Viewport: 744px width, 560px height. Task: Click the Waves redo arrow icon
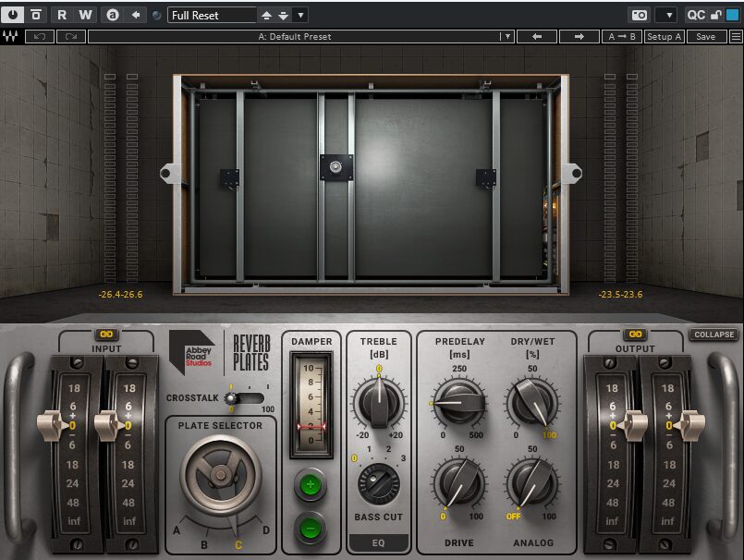pyautogui.click(x=70, y=37)
